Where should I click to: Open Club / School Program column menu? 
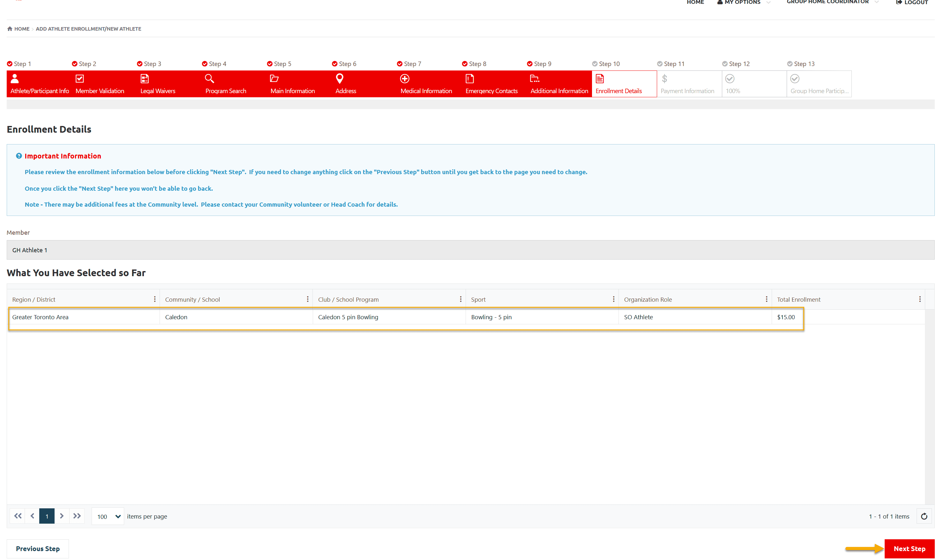461,299
